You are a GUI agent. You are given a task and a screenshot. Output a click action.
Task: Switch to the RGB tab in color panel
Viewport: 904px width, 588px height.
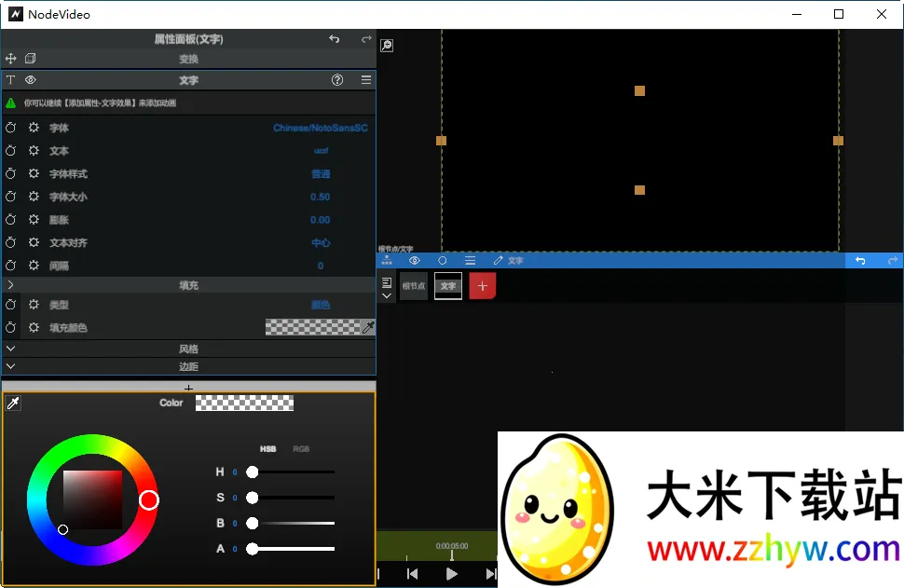(x=300, y=448)
